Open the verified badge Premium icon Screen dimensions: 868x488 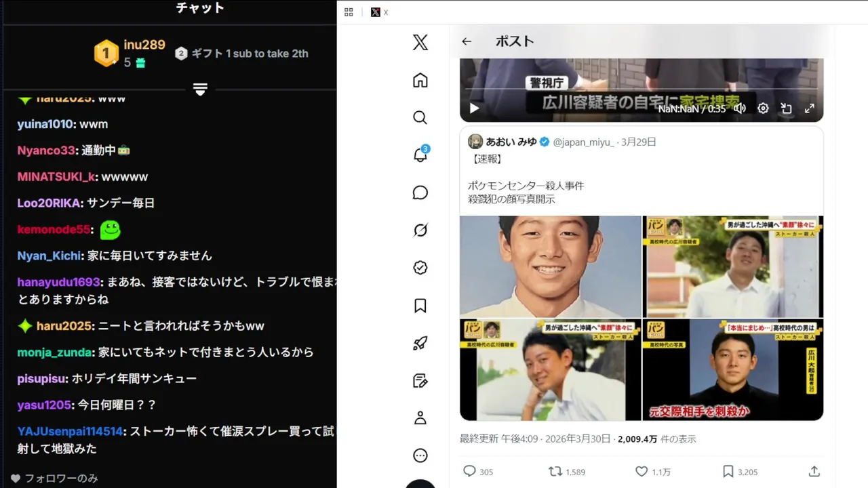coord(420,268)
